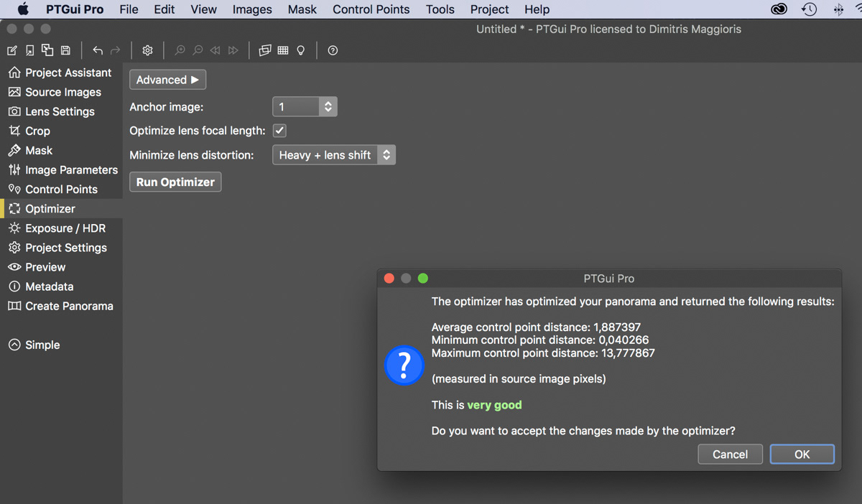Viewport: 862px width, 504px height.
Task: Click the Anchor image stepper arrows
Action: [x=328, y=107]
